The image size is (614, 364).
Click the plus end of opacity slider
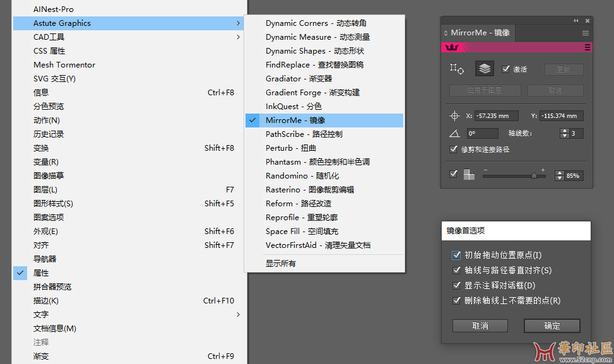tap(543, 170)
